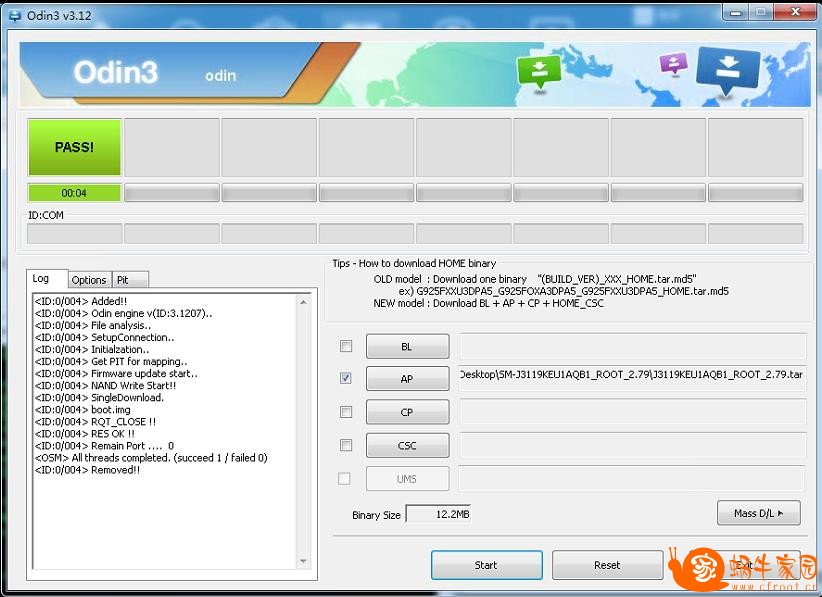
Task: Select log line 'NAND Write Start!!'
Action: tap(105, 386)
